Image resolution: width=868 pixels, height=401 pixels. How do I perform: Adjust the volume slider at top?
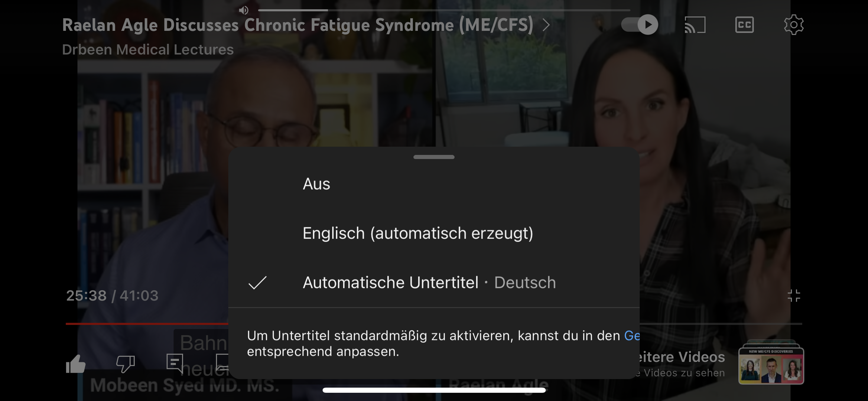[x=444, y=10]
